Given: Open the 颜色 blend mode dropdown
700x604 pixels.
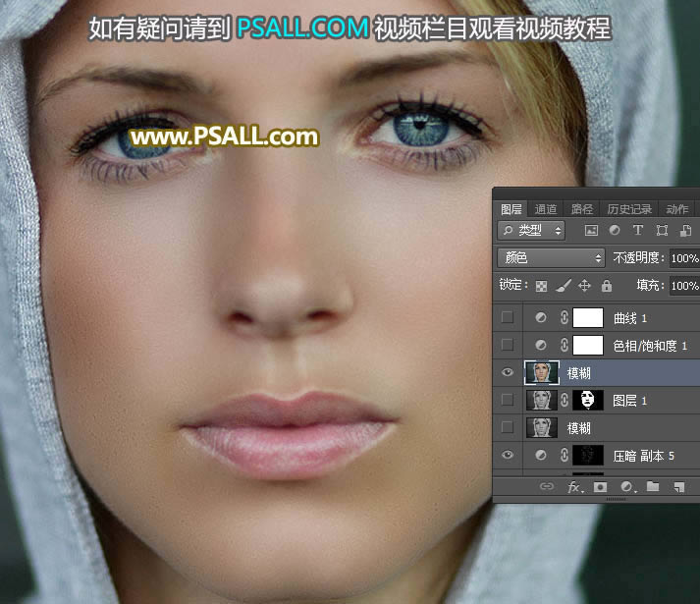Looking at the screenshot, I should 552,258.
